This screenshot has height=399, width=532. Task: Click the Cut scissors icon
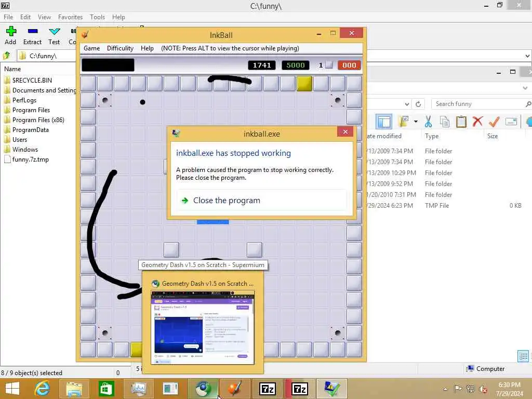pyautogui.click(x=428, y=122)
